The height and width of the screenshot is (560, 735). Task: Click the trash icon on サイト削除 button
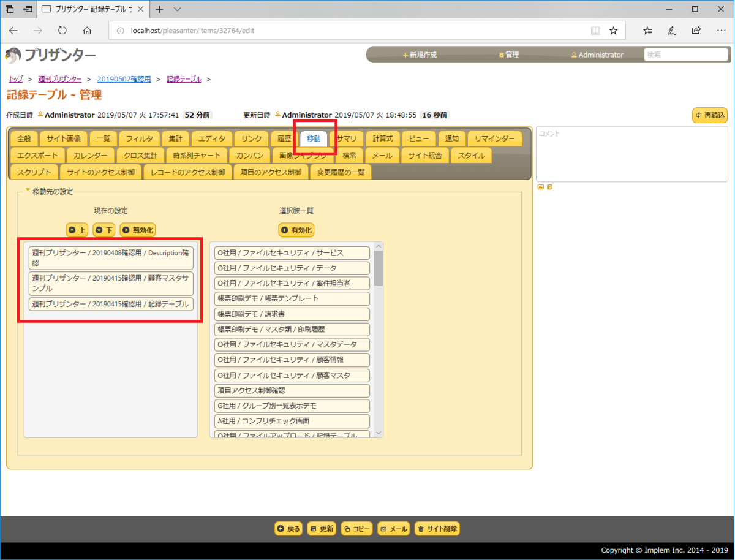421,528
